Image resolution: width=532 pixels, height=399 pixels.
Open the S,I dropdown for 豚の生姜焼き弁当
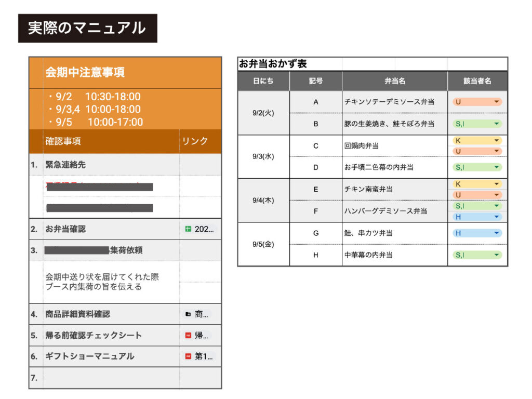pyautogui.click(x=497, y=124)
